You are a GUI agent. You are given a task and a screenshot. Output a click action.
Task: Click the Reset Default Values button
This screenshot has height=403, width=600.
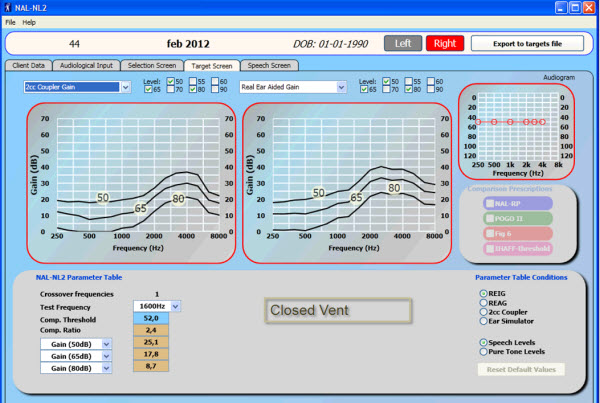point(521,369)
